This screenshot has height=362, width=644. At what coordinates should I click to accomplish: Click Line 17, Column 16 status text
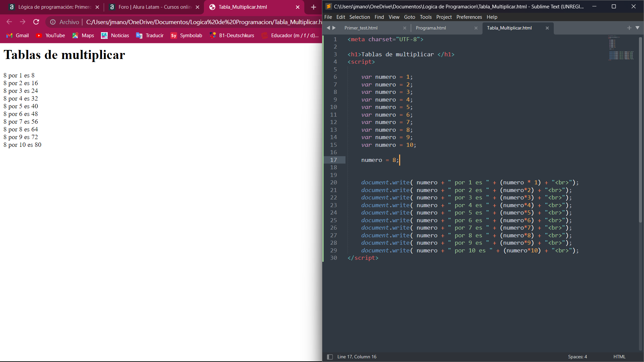pos(357,357)
